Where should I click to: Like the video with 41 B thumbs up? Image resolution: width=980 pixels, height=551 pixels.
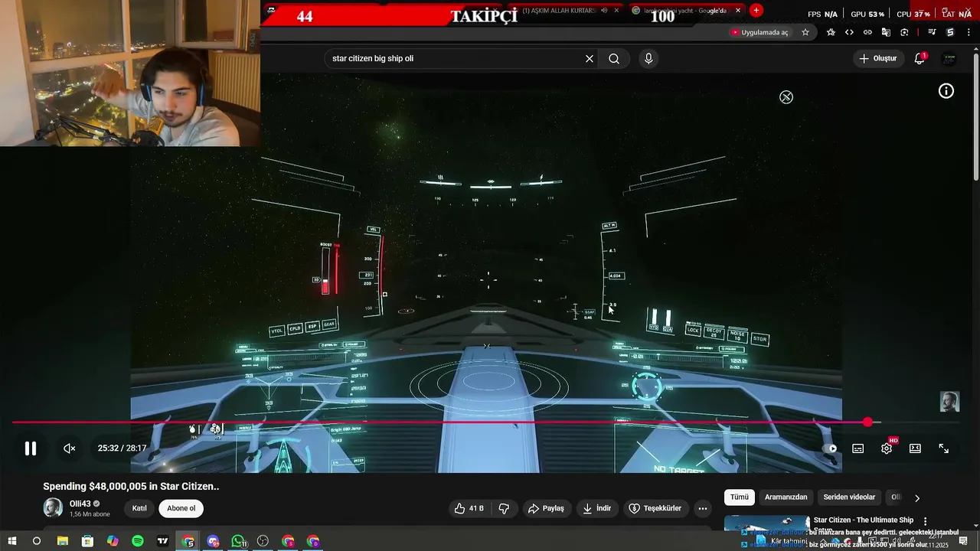coord(469,508)
